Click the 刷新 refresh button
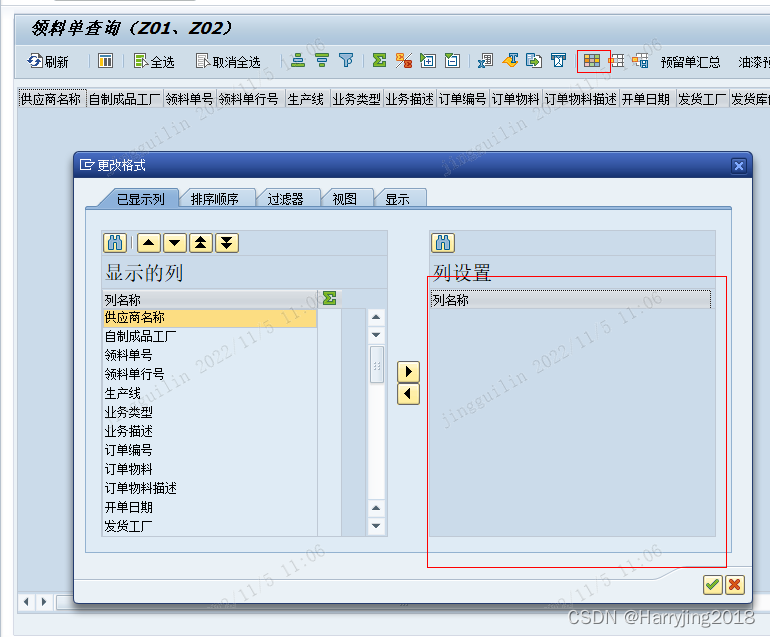770x637 pixels. [x=48, y=61]
